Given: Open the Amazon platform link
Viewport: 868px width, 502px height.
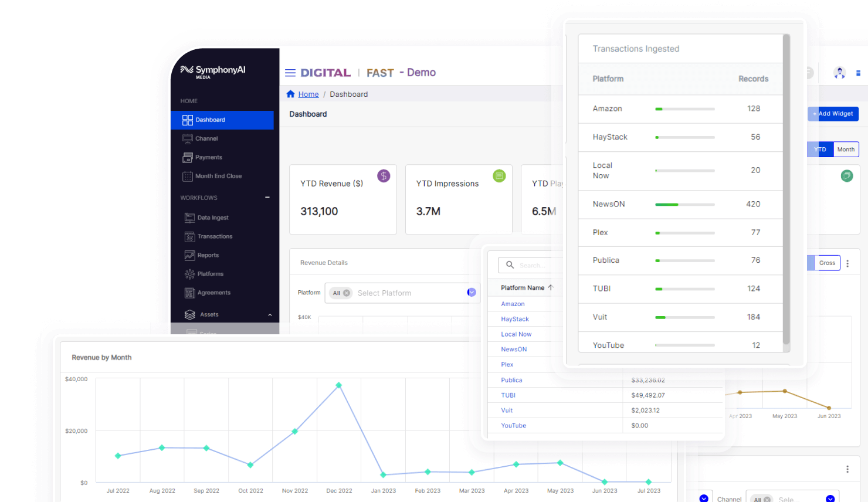Looking at the screenshot, I should click(x=513, y=304).
